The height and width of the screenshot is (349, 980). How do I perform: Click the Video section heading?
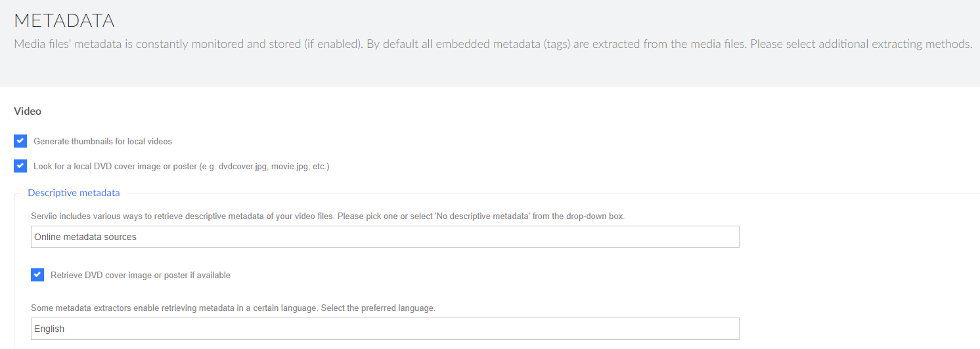click(28, 112)
